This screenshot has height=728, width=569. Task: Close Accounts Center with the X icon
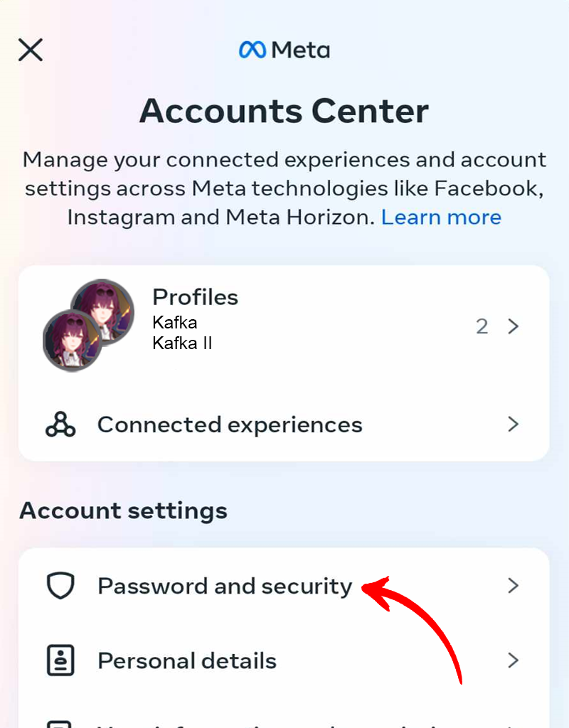pos(31,50)
